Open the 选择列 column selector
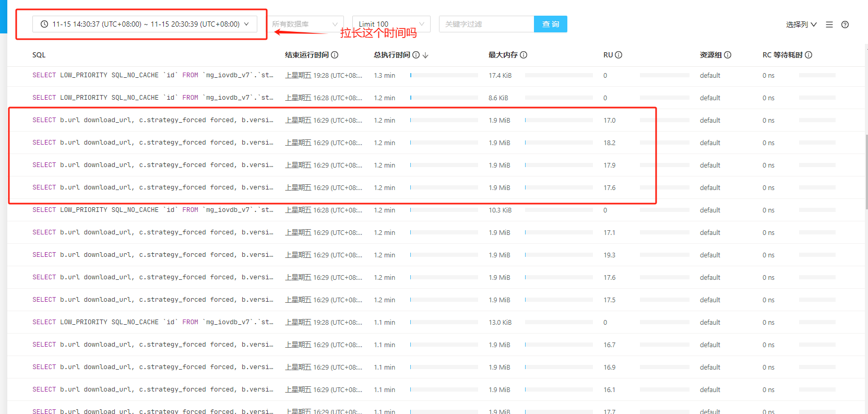This screenshot has width=868, height=414. pos(801,25)
